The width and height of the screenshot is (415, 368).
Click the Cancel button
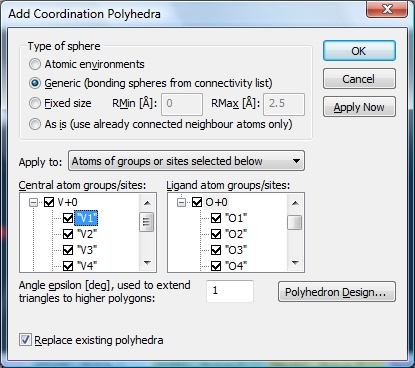[359, 79]
